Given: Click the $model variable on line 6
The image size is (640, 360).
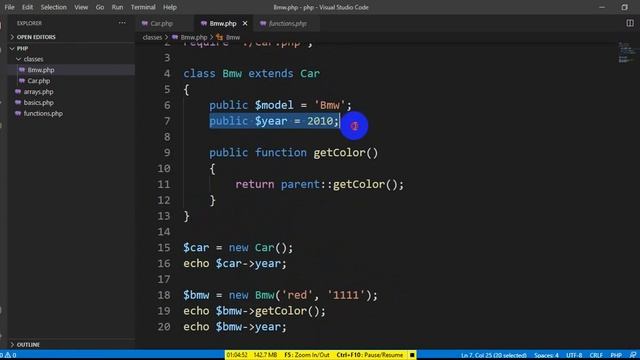Looking at the screenshot, I should tap(274, 105).
